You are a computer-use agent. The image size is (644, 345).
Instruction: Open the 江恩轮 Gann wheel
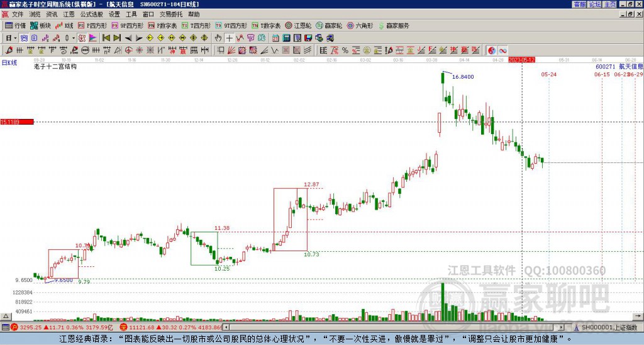click(x=298, y=25)
